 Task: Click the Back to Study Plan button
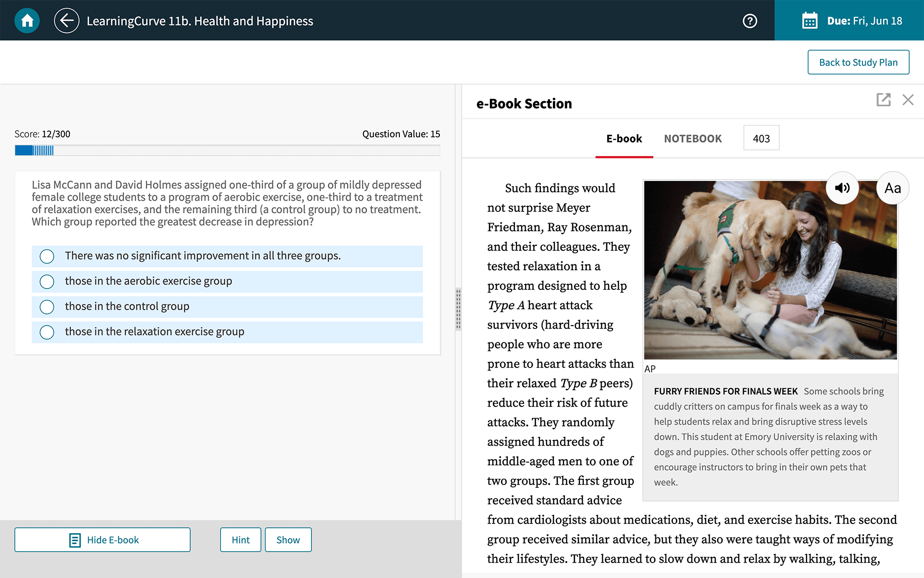click(x=858, y=62)
